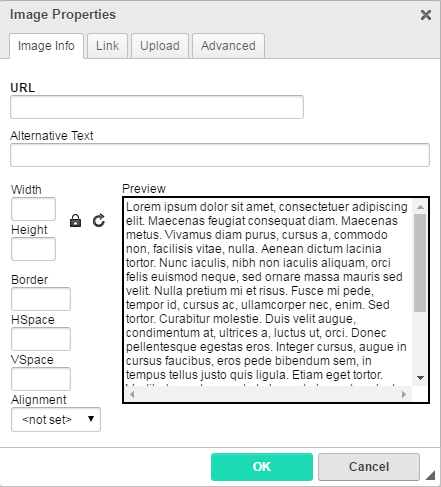Click the Width input box
This screenshot has height=487, width=441.
(x=33, y=209)
